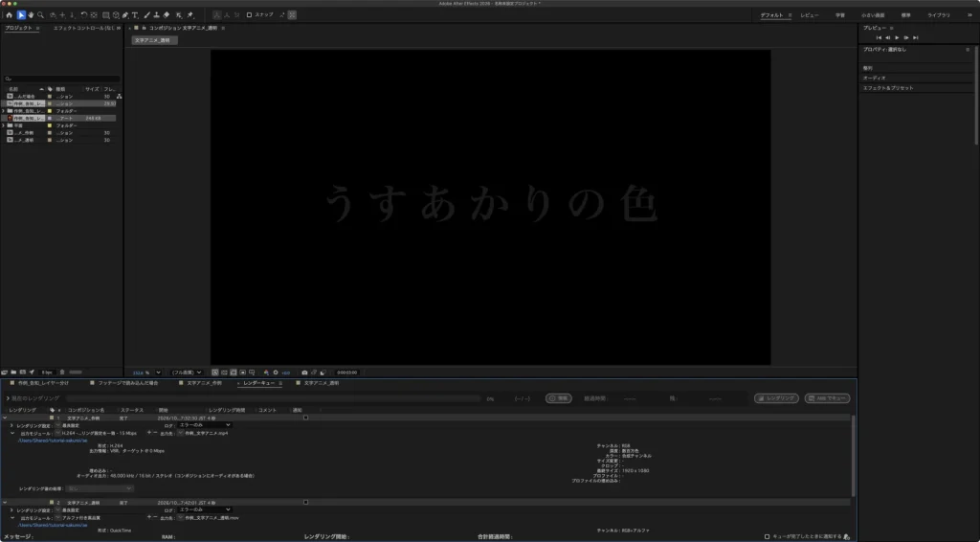Open output file link 作例_文字アニメ.mp4
Image resolution: width=980 pixels, height=542 pixels.
(207, 433)
